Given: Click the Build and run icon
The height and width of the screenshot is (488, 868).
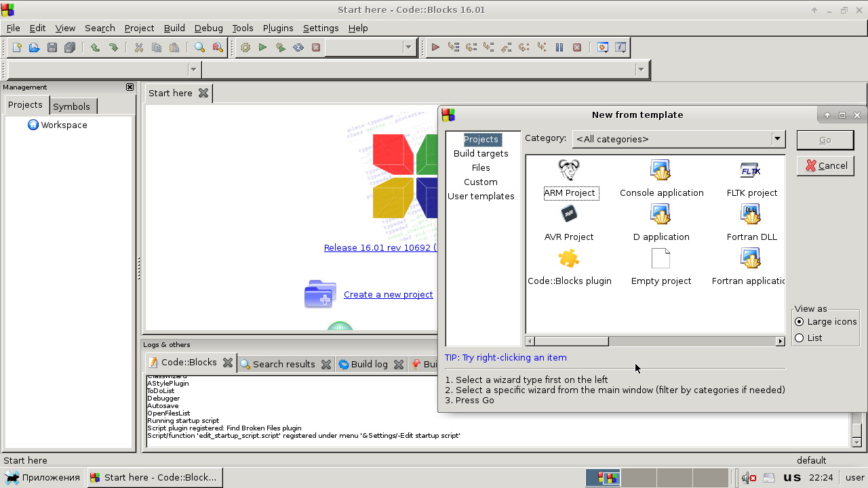Looking at the screenshot, I should click(280, 47).
